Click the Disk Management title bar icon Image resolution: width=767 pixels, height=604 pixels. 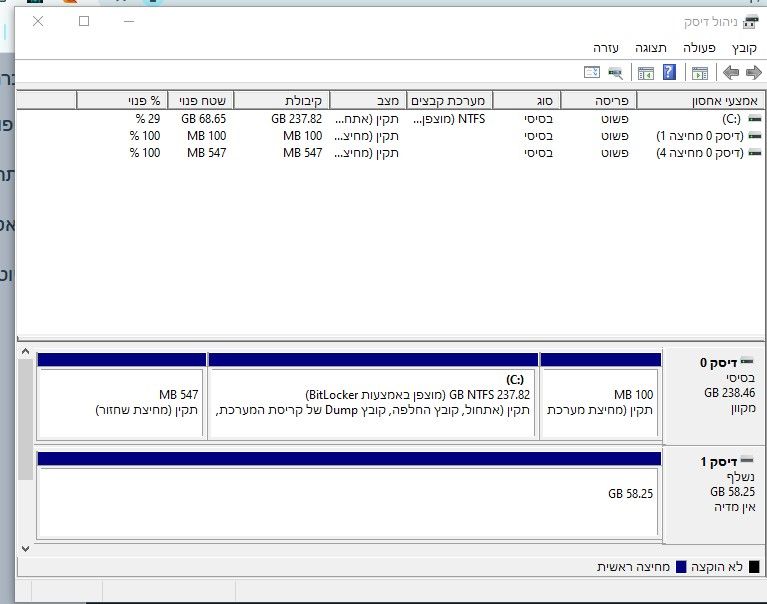coord(751,22)
